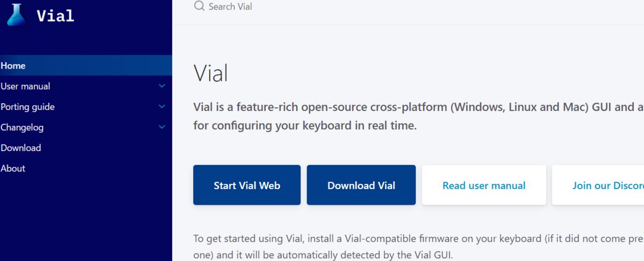Click the Vial site title text
This screenshot has height=261, width=644.
click(x=55, y=16)
